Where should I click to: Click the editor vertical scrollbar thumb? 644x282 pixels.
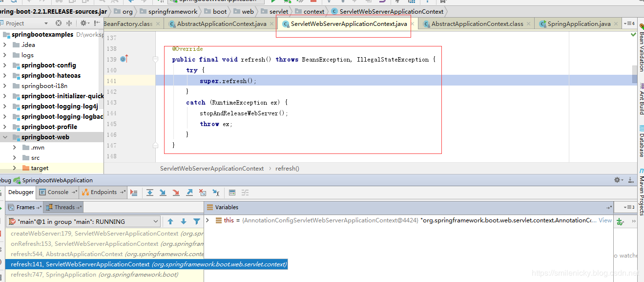[x=635, y=74]
